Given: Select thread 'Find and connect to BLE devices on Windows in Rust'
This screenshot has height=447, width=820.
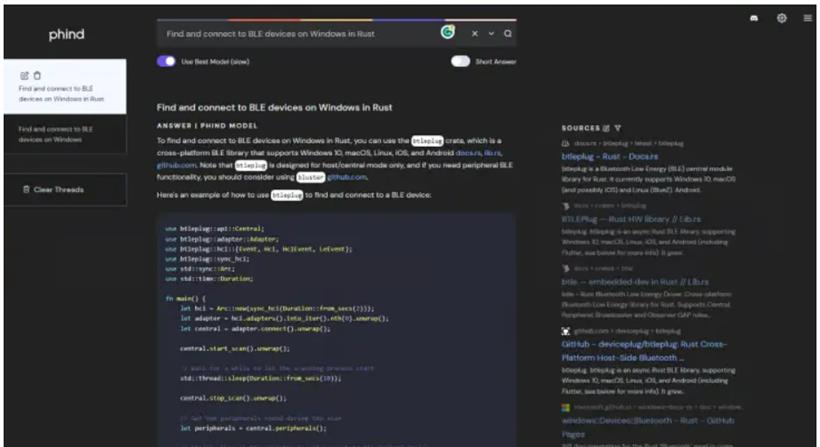Looking at the screenshot, I should tap(65, 87).
